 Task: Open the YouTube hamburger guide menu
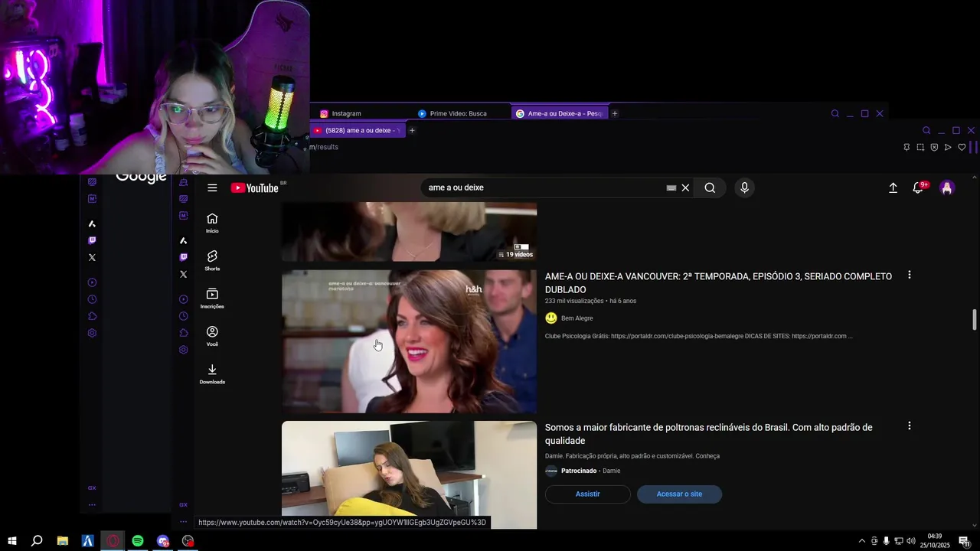click(212, 187)
